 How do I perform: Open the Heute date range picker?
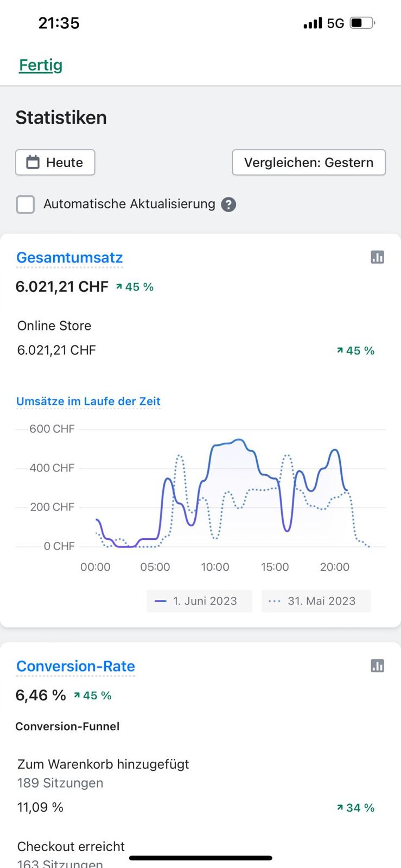click(55, 162)
